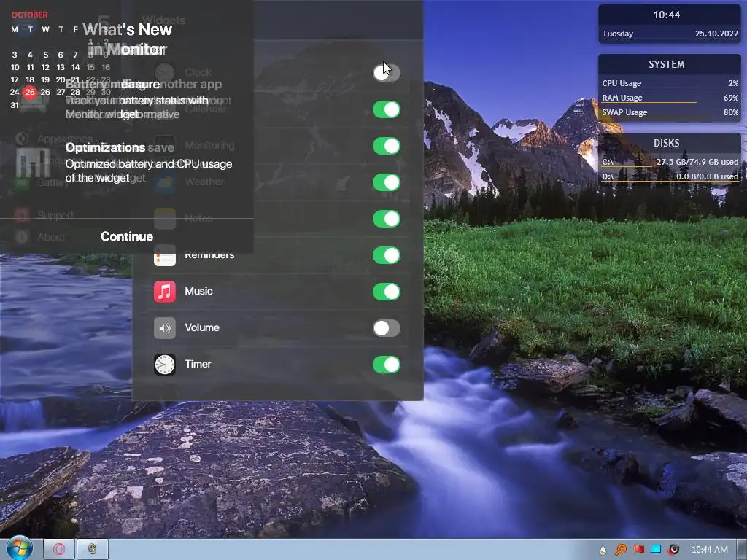Enable the Volume widget toggle

coord(387,328)
